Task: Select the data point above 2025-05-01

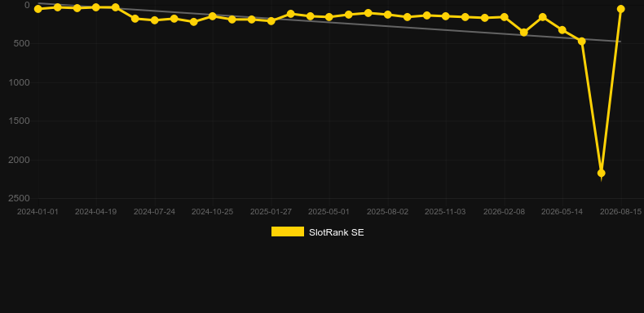Action: 329,17
